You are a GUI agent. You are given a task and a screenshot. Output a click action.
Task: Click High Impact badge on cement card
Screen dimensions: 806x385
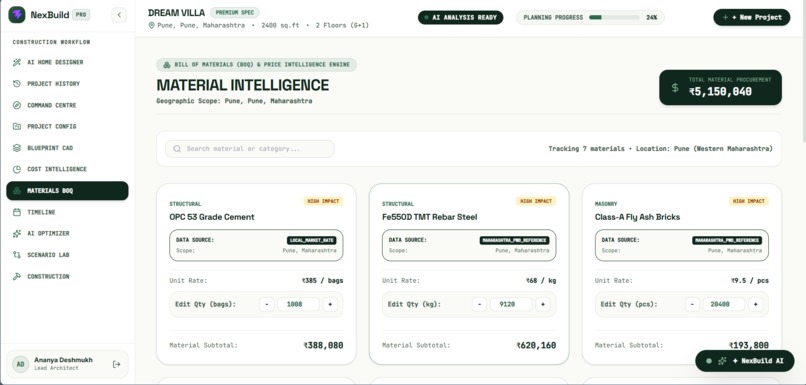(x=323, y=201)
